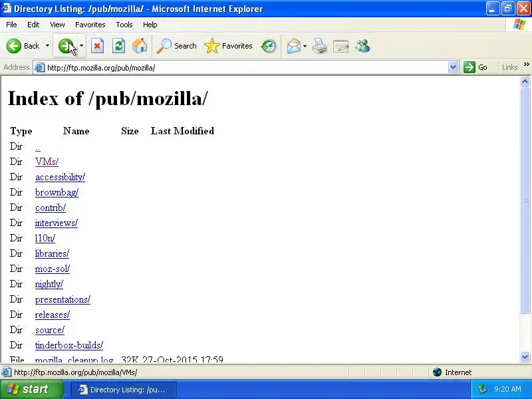Image resolution: width=532 pixels, height=399 pixels.
Task: Open the Tools menu
Action: click(x=124, y=25)
